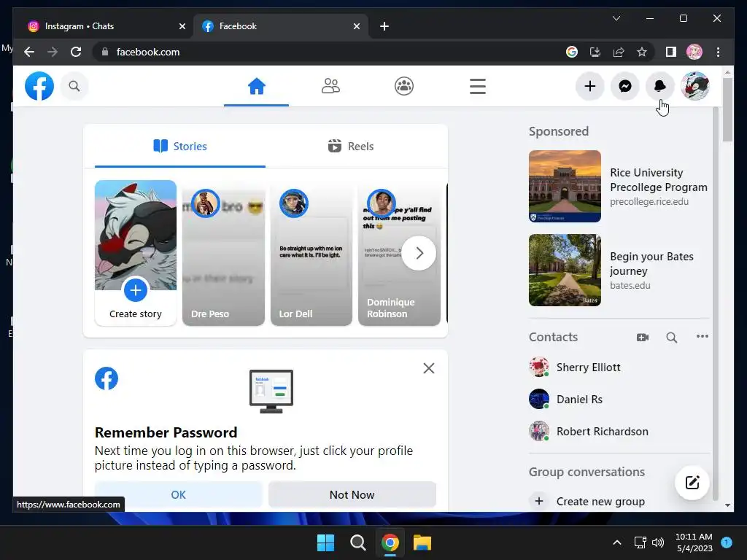Open Messenger from the header
Viewport: 747px width, 560px height.
tap(625, 86)
